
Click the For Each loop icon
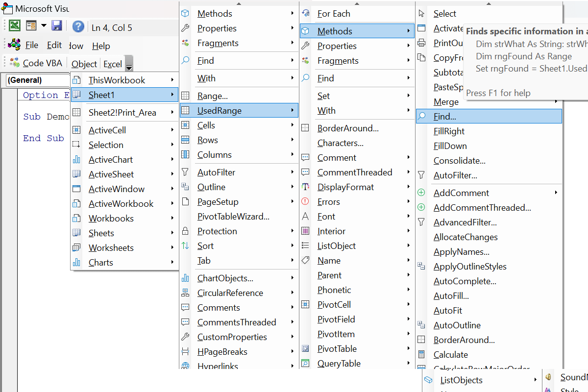point(305,13)
